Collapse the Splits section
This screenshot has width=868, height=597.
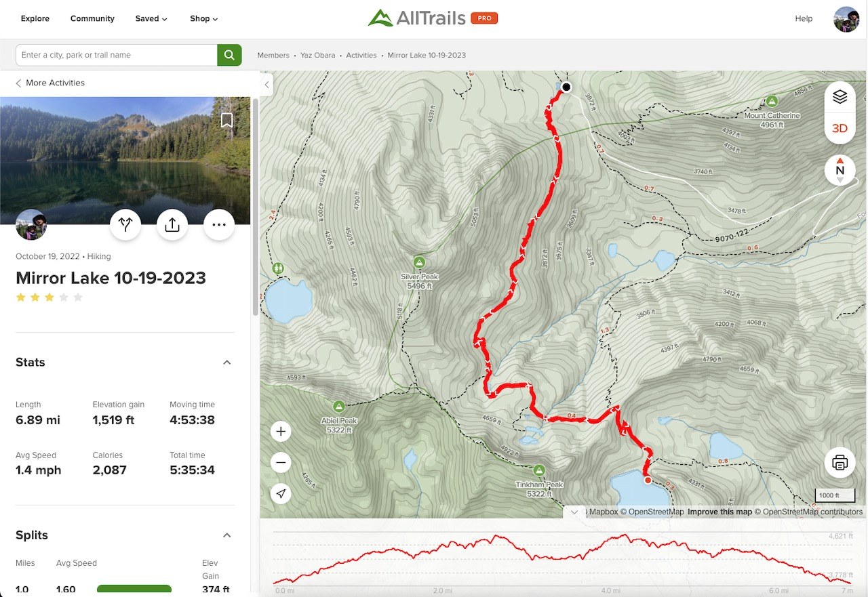227,535
